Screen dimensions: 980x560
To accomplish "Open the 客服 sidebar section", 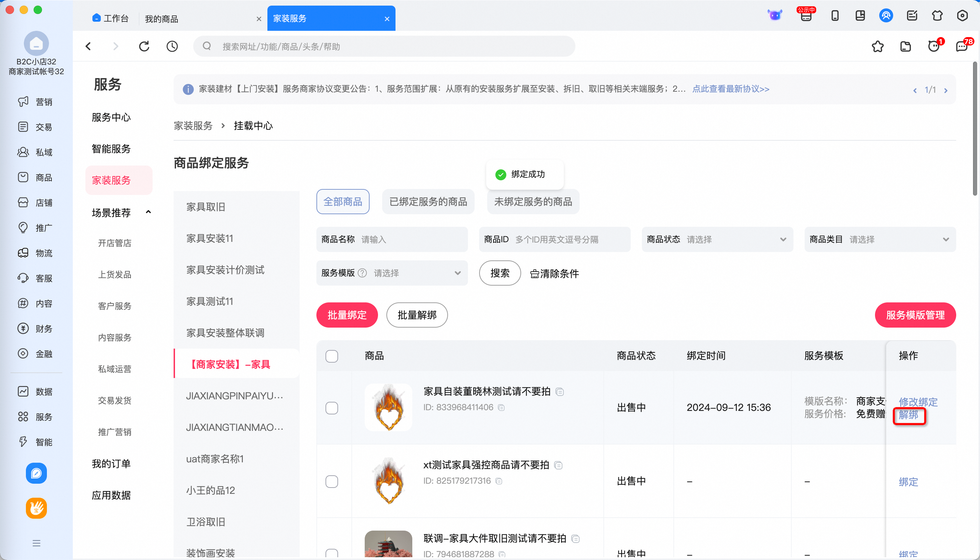I will click(x=35, y=278).
